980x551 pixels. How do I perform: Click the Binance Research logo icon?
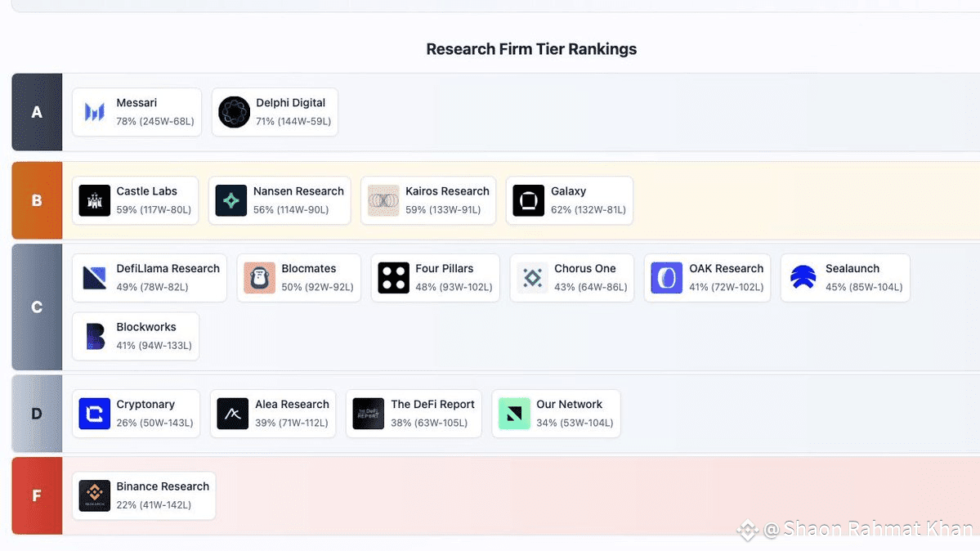pyautogui.click(x=94, y=496)
